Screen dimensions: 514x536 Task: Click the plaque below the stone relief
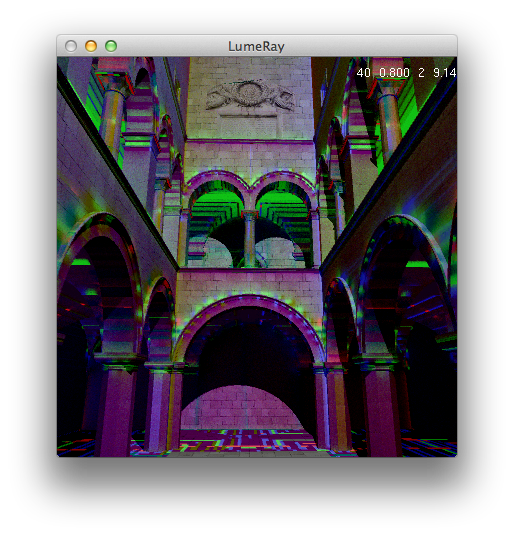pos(248,125)
